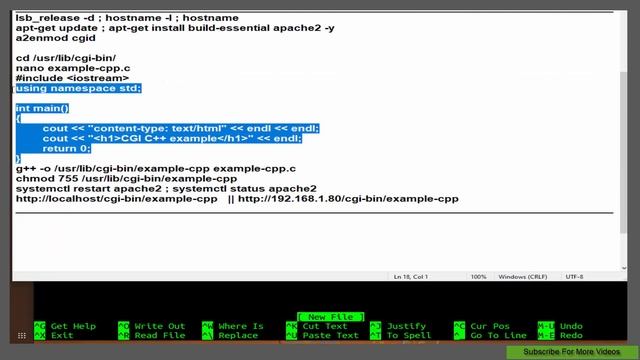Click nano's 'Paste Text' shortcut
The height and width of the screenshot is (360, 640).
pyautogui.click(x=322, y=336)
